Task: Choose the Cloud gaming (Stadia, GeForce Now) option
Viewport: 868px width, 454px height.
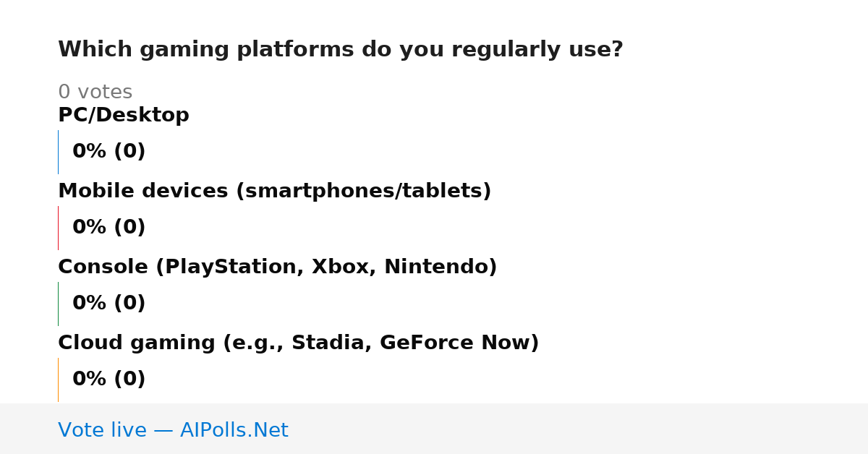Action: coord(298,343)
